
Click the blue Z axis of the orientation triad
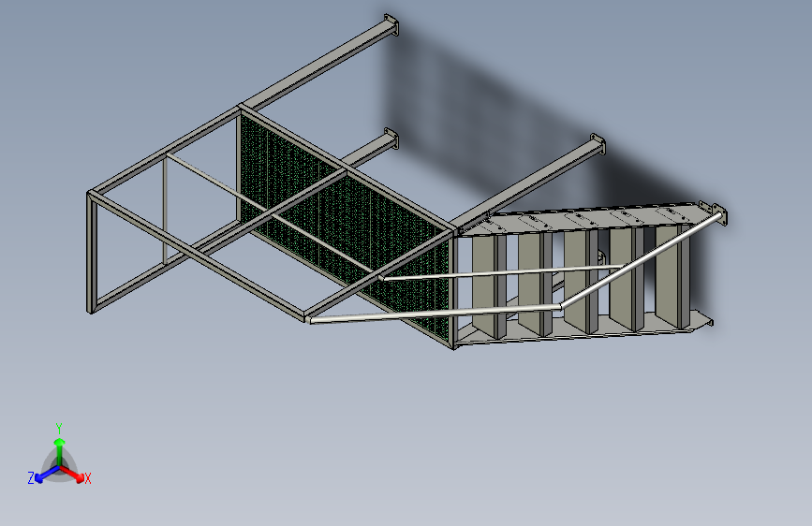tap(48, 475)
